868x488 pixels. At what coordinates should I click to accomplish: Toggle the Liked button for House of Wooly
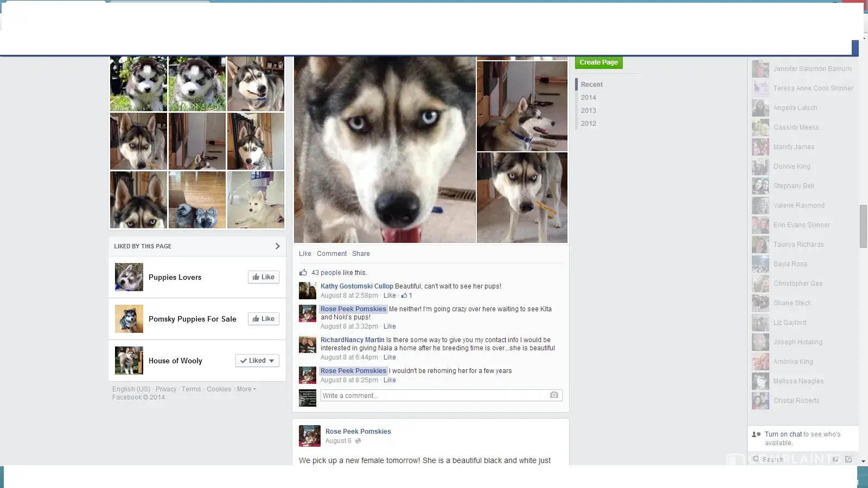(x=257, y=361)
